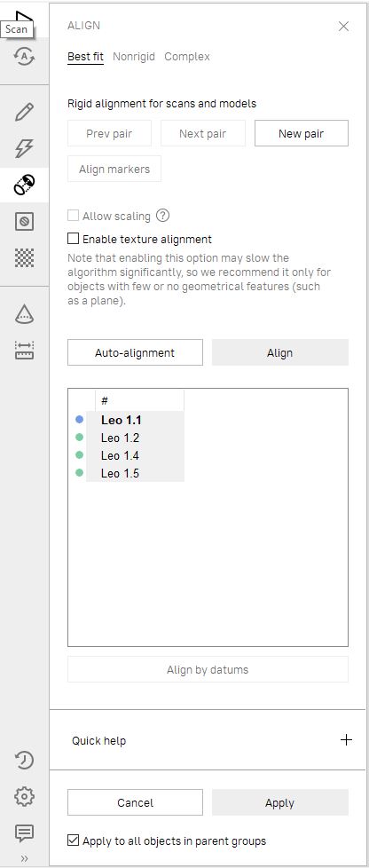Open the Feedback chat icon
369x868 pixels.
pyautogui.click(x=24, y=832)
